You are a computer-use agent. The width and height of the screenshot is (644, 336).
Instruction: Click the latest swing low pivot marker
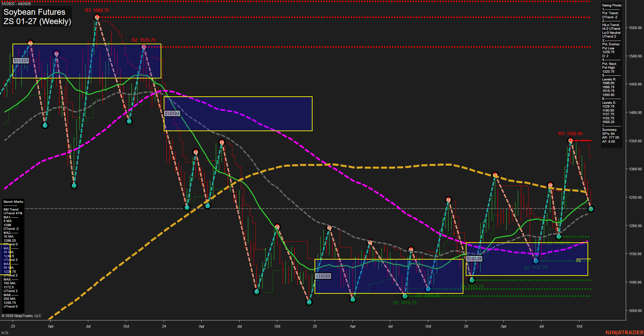pos(591,209)
